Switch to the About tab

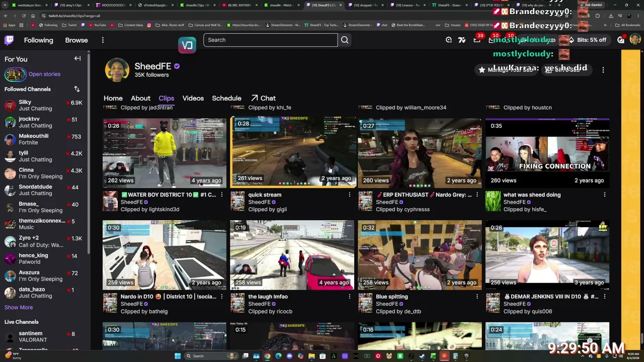[140, 98]
